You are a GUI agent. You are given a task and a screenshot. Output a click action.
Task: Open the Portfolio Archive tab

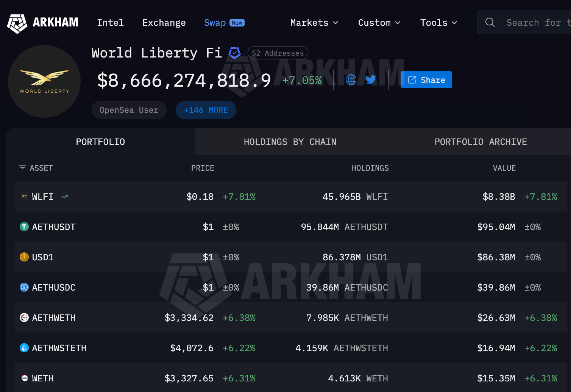pos(481,142)
